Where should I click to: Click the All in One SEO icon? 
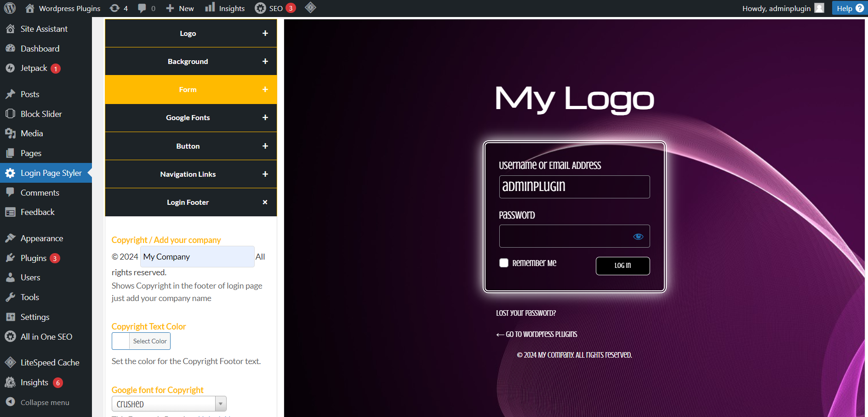click(x=10, y=336)
